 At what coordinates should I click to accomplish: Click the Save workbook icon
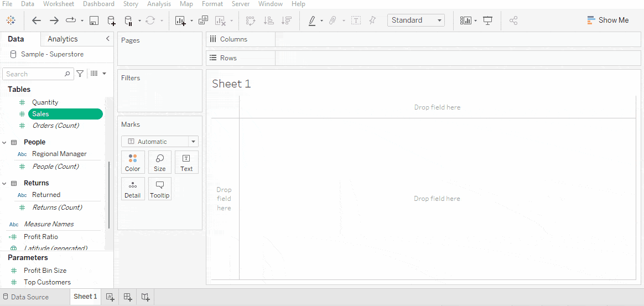[x=94, y=20]
